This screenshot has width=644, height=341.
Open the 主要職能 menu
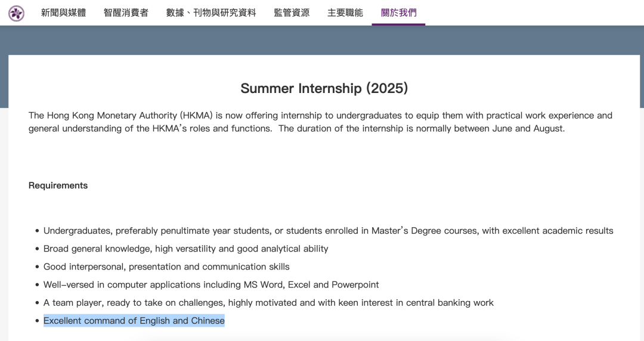click(x=345, y=13)
